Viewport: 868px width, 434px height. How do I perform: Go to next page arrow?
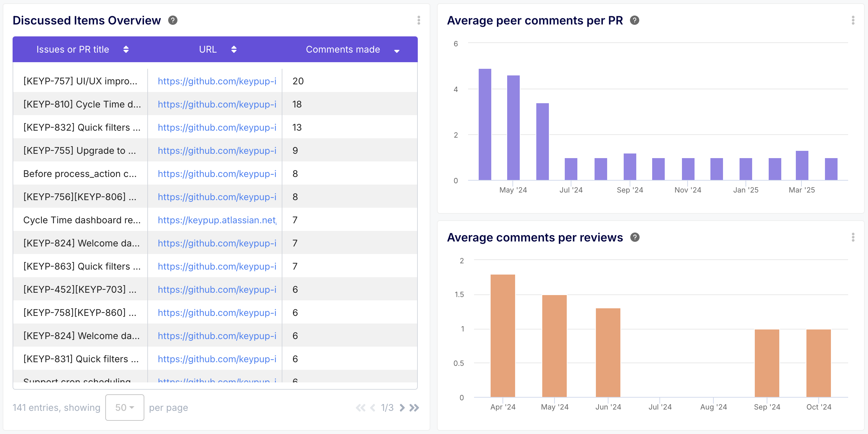pyautogui.click(x=402, y=408)
